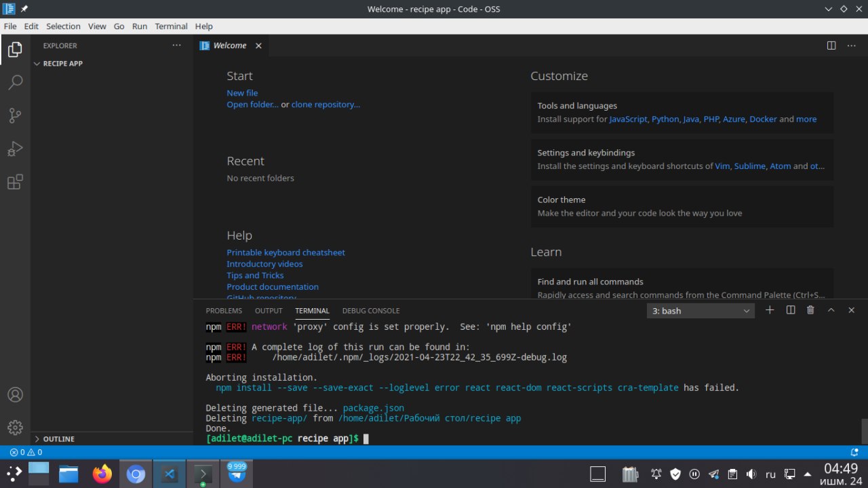
Task: Open the Search view in activity bar
Action: point(15,83)
